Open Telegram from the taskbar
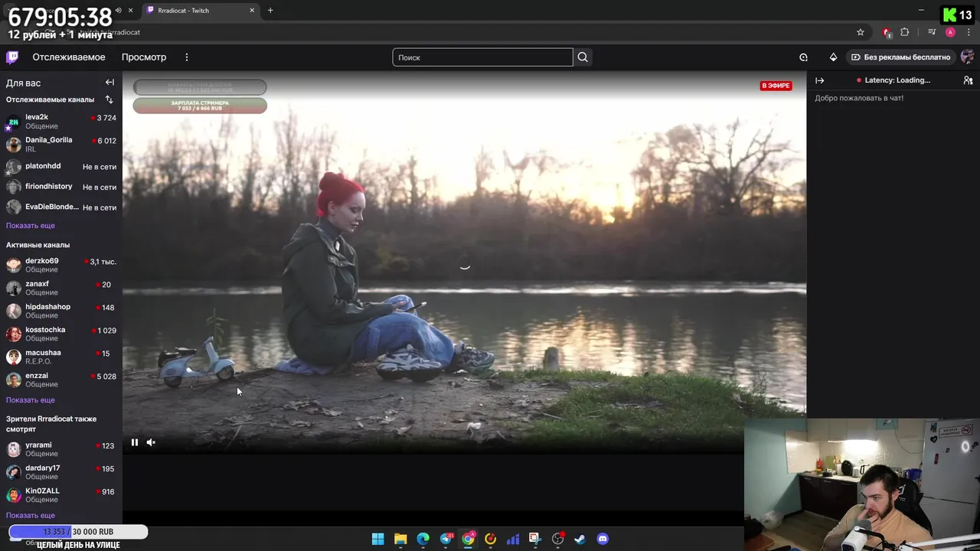The width and height of the screenshot is (980, 551). (446, 539)
